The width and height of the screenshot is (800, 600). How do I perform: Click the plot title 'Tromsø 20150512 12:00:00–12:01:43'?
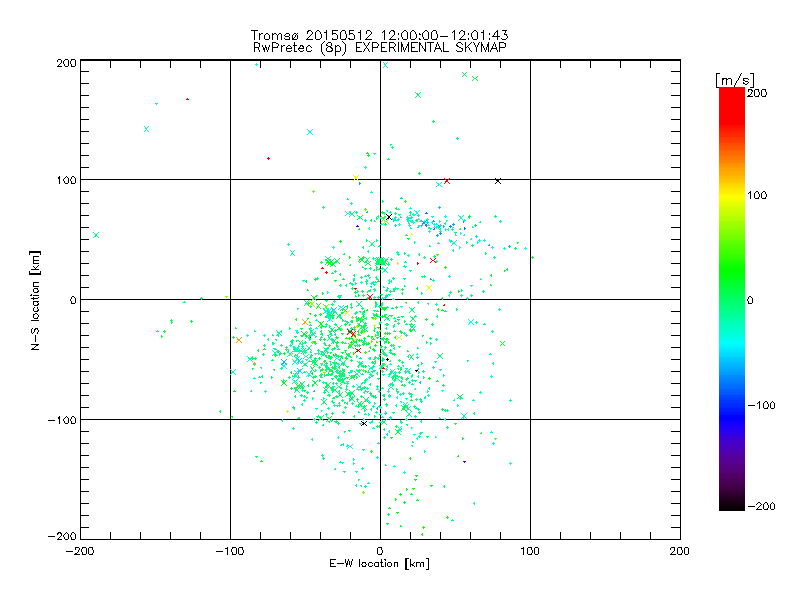(379, 35)
